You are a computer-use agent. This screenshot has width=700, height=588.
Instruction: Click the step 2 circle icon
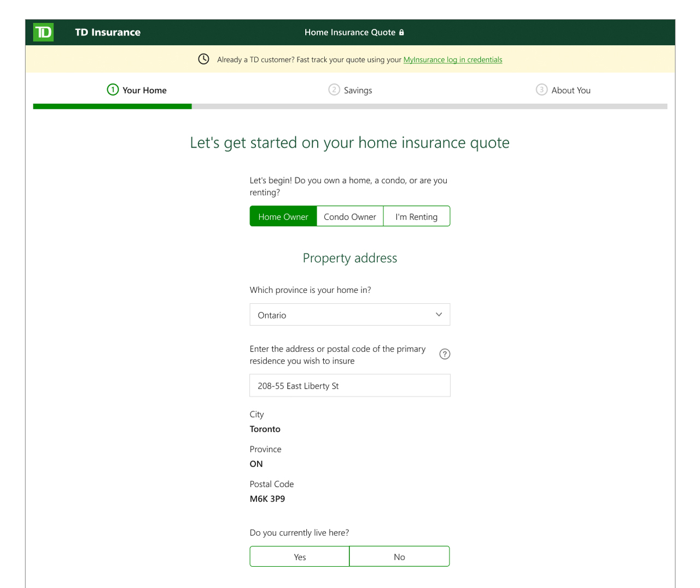334,90
